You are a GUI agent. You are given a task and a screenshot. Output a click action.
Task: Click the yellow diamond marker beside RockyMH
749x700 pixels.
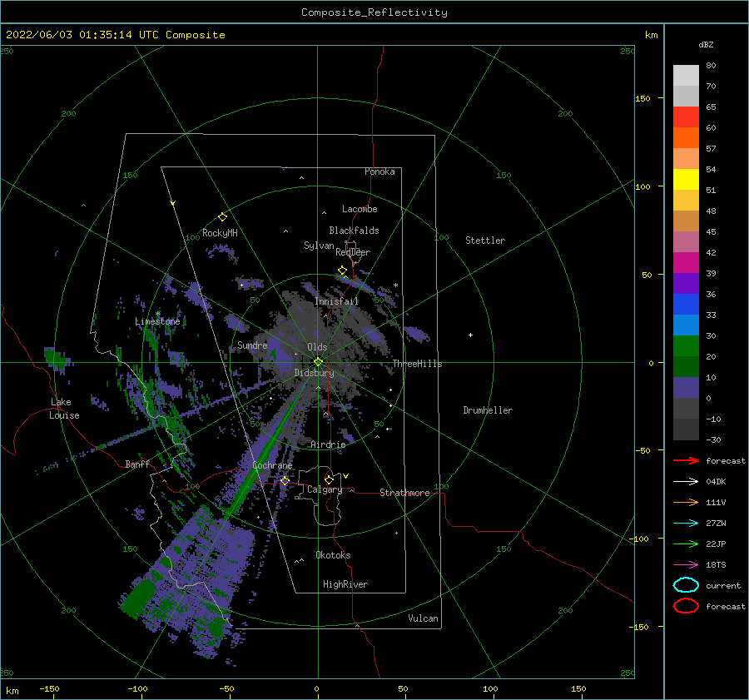[x=222, y=217]
